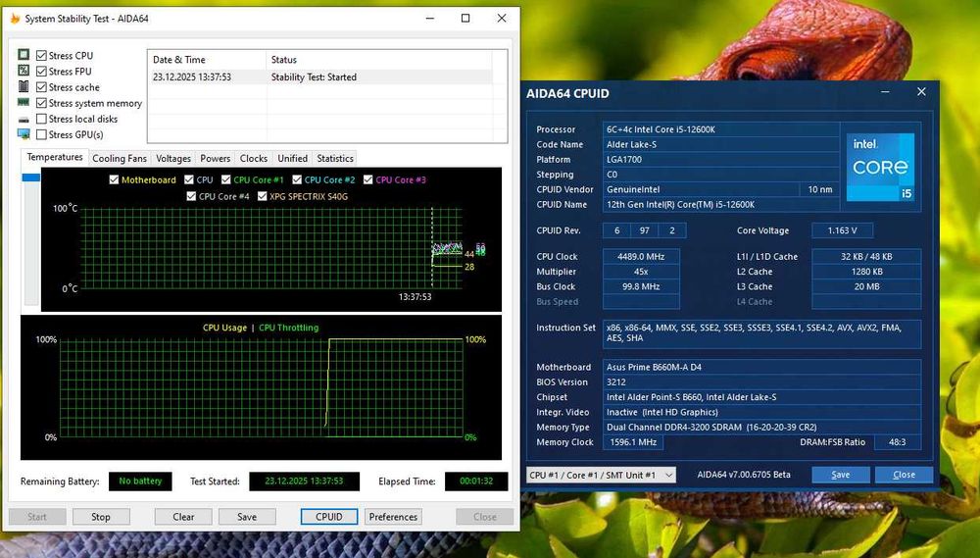Screen dimensions: 980x558
Task: Toggle CPU Core #2 temperature checkbox
Action: pos(297,179)
